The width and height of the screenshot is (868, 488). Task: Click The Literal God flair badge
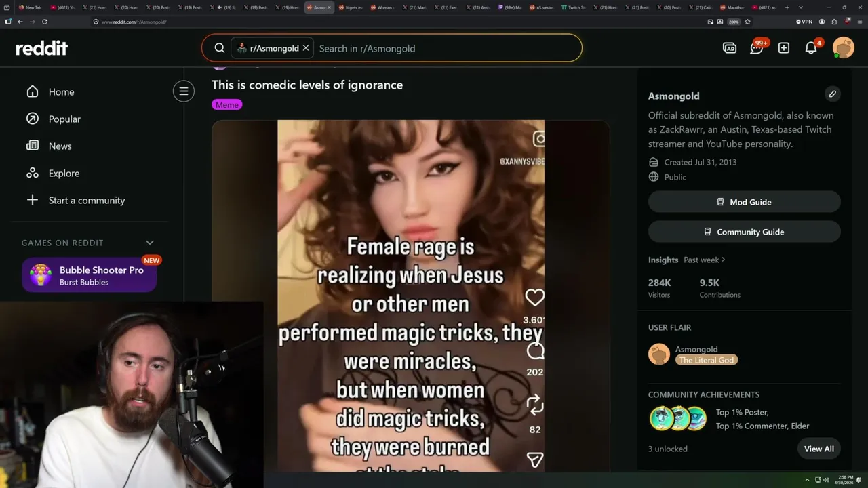(x=707, y=360)
